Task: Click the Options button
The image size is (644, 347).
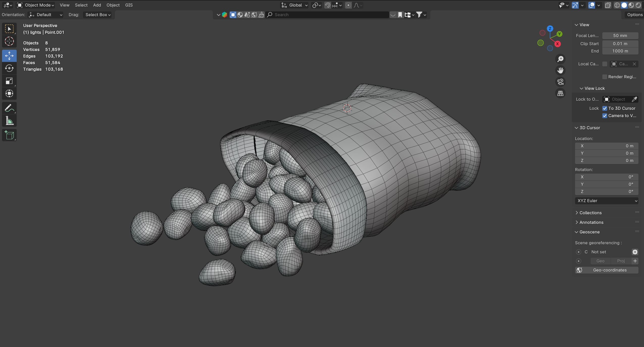Action: pyautogui.click(x=634, y=15)
